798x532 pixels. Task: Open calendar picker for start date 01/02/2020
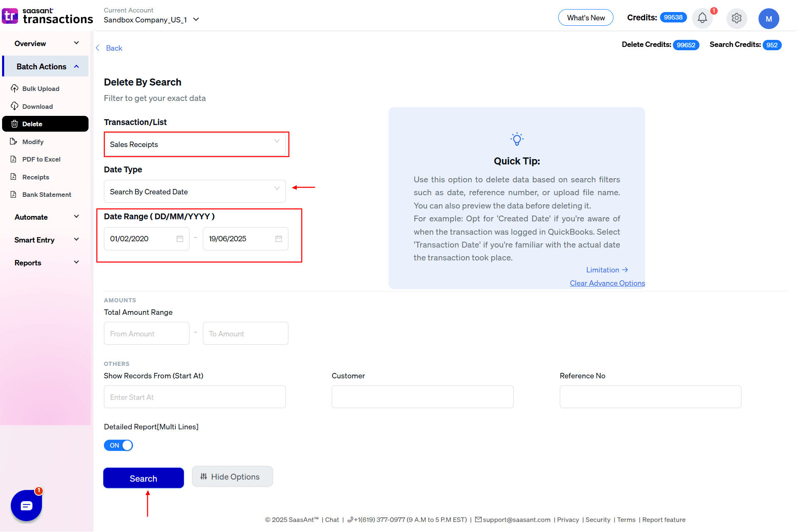(180, 239)
